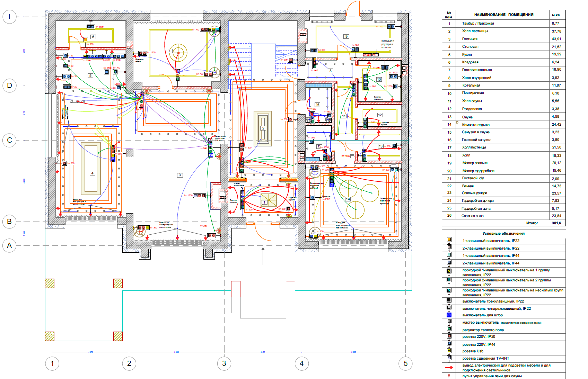Click the 'Итого:' label
Viewport: 588px width, 379px height.
click(532, 223)
